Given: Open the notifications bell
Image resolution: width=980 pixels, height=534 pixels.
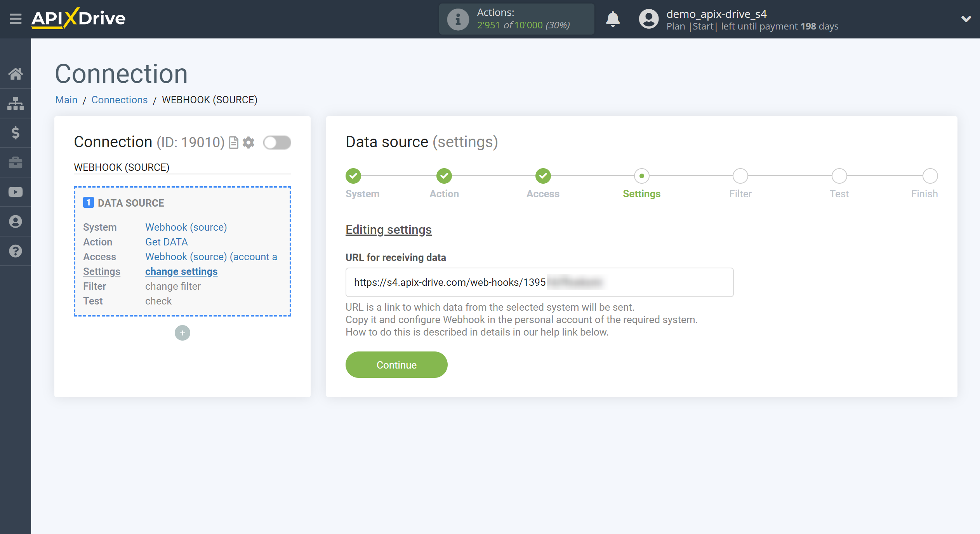Looking at the screenshot, I should coord(613,19).
